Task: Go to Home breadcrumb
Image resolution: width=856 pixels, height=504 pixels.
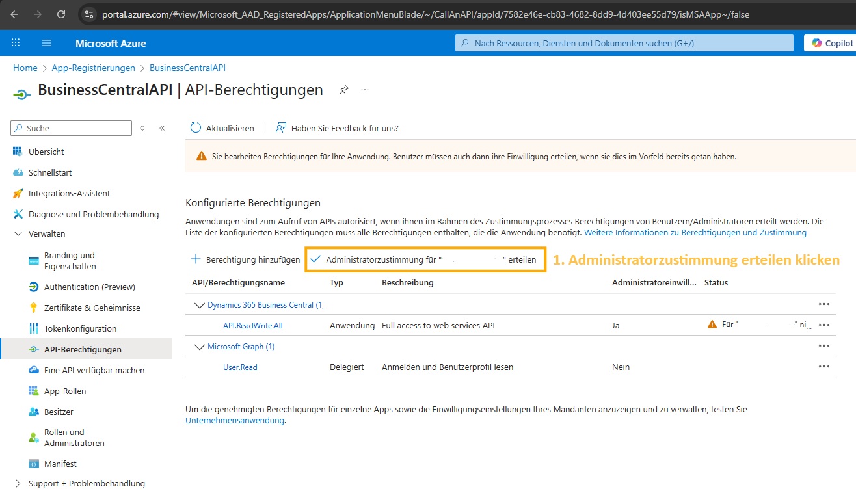Action: tap(25, 68)
